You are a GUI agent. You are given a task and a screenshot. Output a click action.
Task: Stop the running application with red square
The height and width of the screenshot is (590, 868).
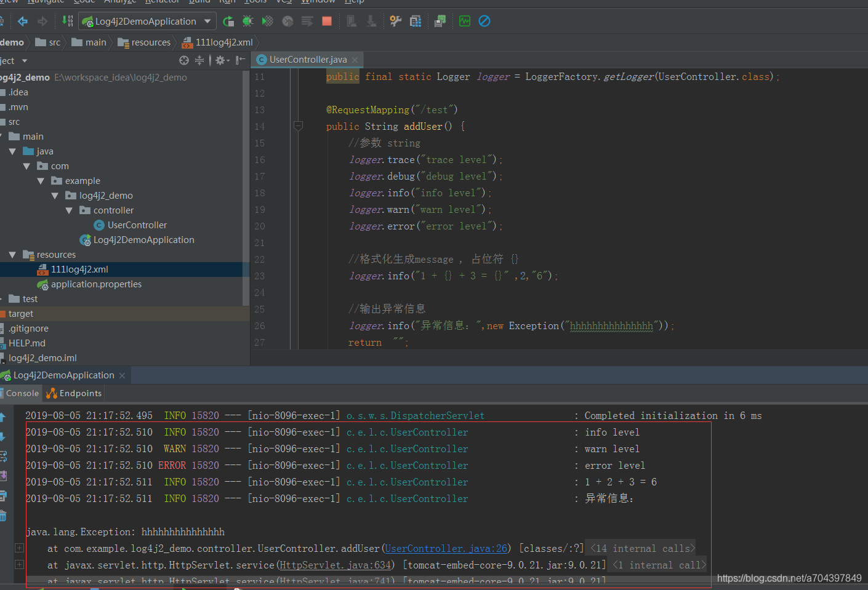pyautogui.click(x=327, y=22)
